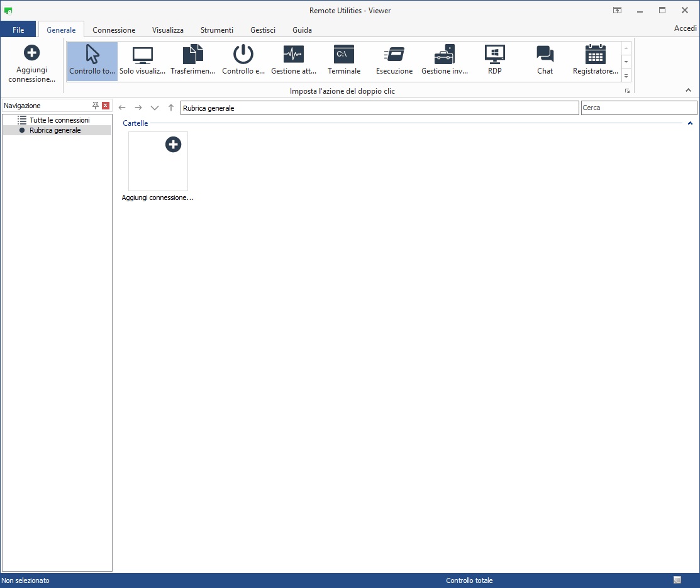
Task: Click Non selezionato status bar text
Action: [25, 580]
